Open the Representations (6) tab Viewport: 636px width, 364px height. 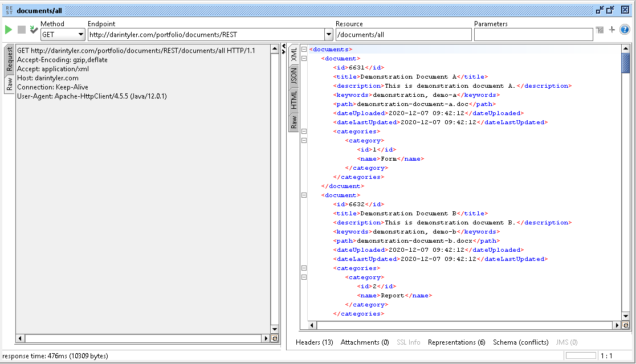tap(456, 342)
